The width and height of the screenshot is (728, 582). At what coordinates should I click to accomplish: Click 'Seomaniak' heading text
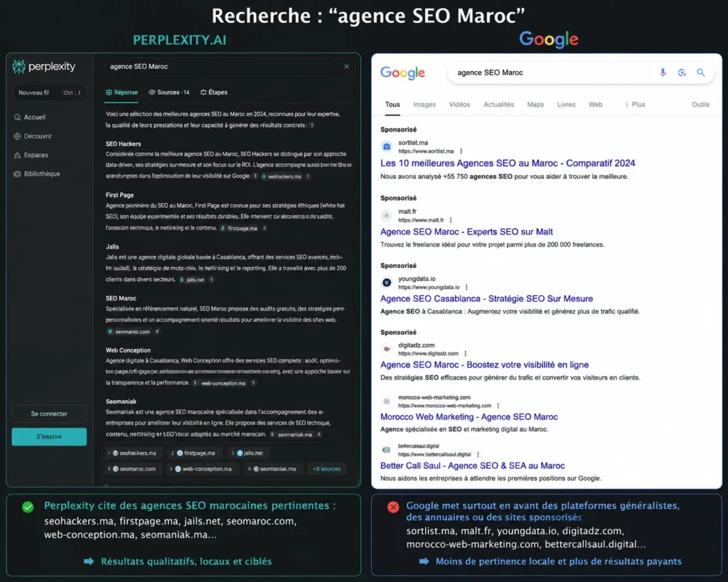(121, 402)
